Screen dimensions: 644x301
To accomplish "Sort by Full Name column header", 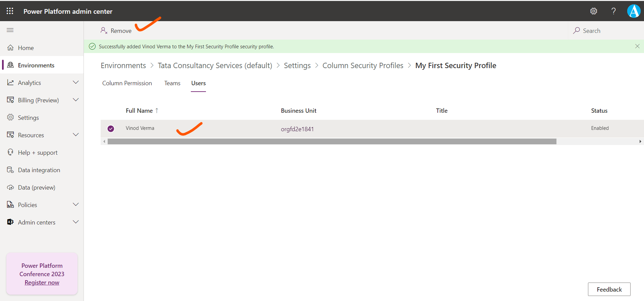I will point(139,111).
